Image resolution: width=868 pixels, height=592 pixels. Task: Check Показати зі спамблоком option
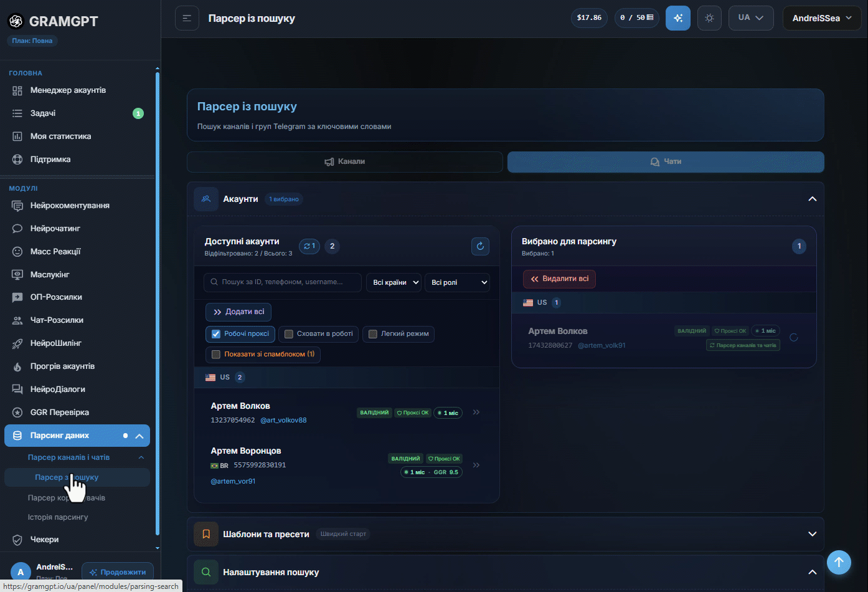[x=216, y=355]
